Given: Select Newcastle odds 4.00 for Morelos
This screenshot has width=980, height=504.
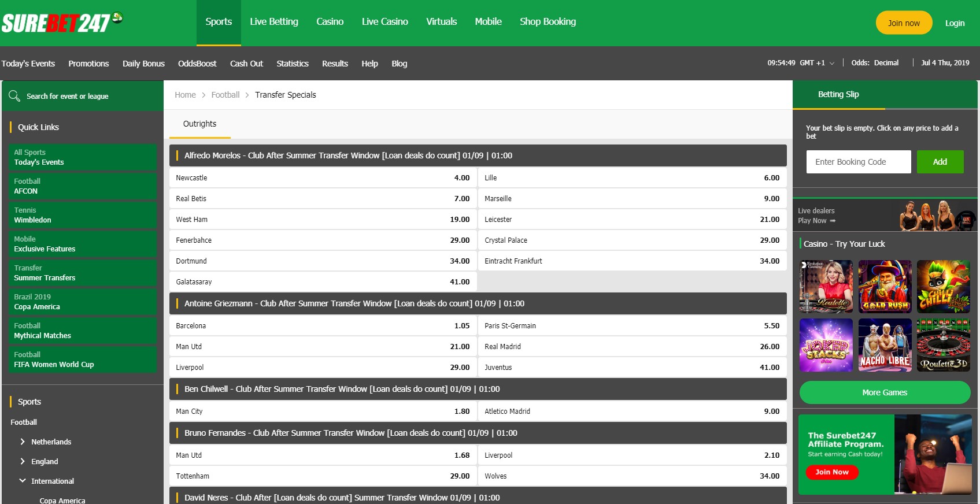Looking at the screenshot, I should (x=323, y=178).
